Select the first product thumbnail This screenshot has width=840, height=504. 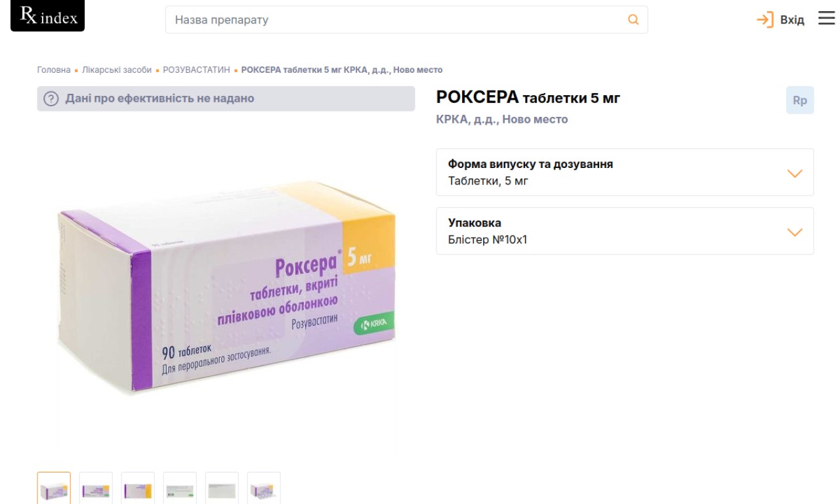(x=54, y=489)
